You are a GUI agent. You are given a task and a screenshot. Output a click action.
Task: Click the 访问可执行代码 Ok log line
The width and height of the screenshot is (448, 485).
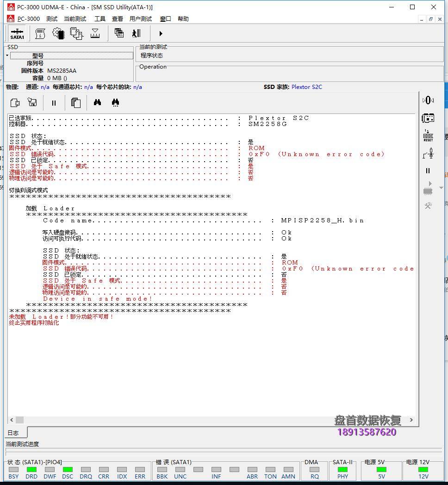[167, 239]
